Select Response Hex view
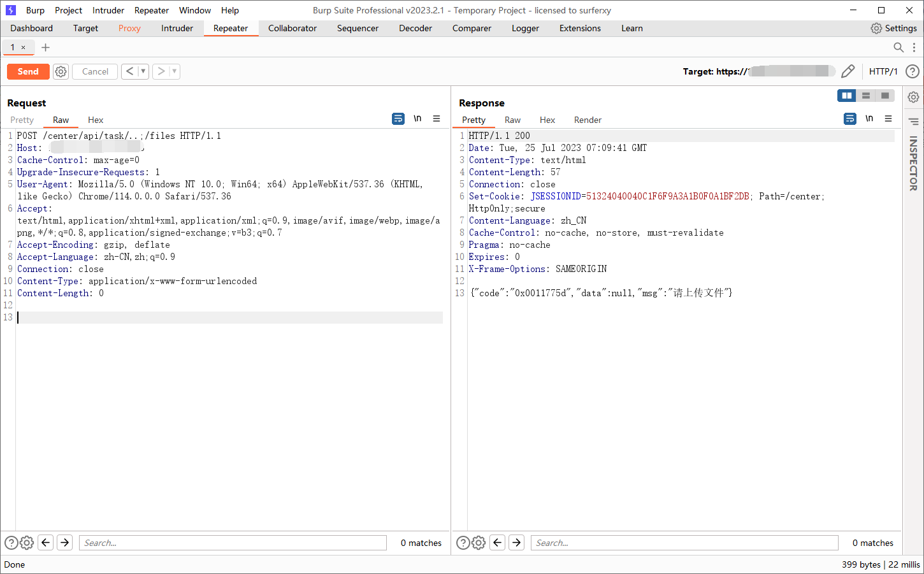The image size is (924, 574). 547,120
